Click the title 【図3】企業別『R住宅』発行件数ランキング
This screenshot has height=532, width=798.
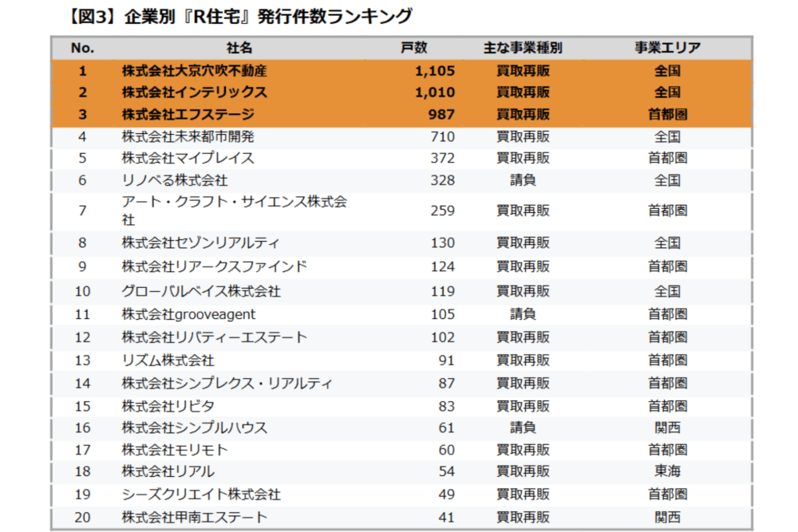click(239, 16)
